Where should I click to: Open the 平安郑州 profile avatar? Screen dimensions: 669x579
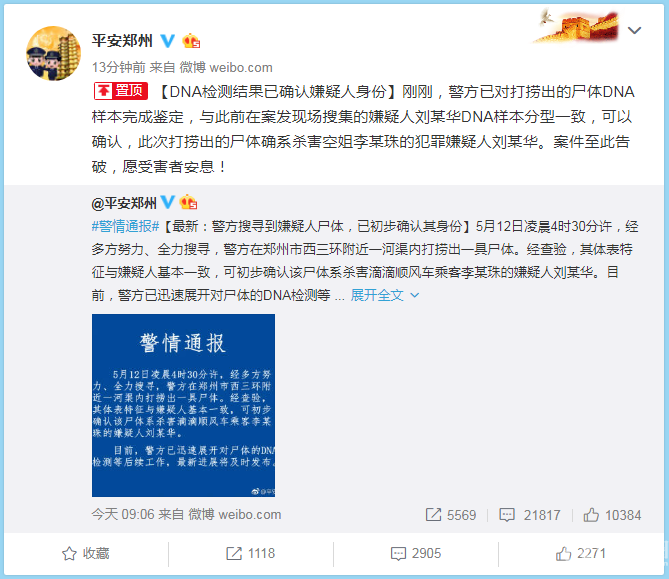[x=53, y=53]
